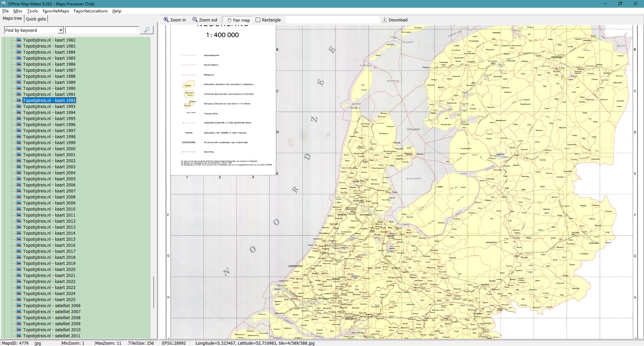This screenshot has height=346, width=644.
Task: Open the File menu
Action: coord(5,11)
